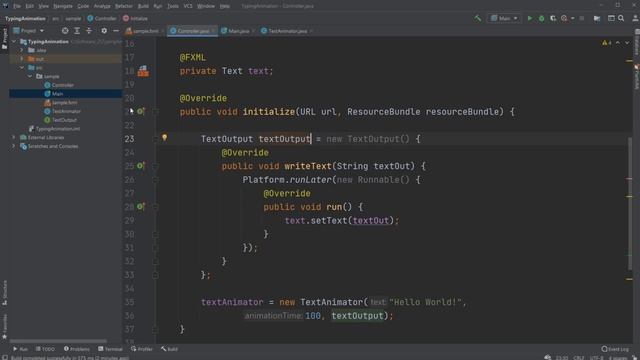Click the warnings indicator triangle in editor
The height and width of the screenshot is (360, 640).
[x=604, y=43]
